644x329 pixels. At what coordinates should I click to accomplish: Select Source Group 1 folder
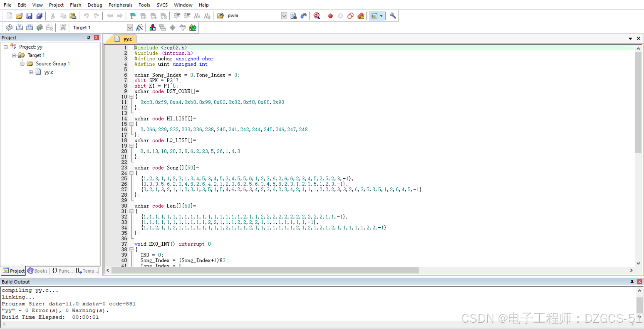(53, 64)
